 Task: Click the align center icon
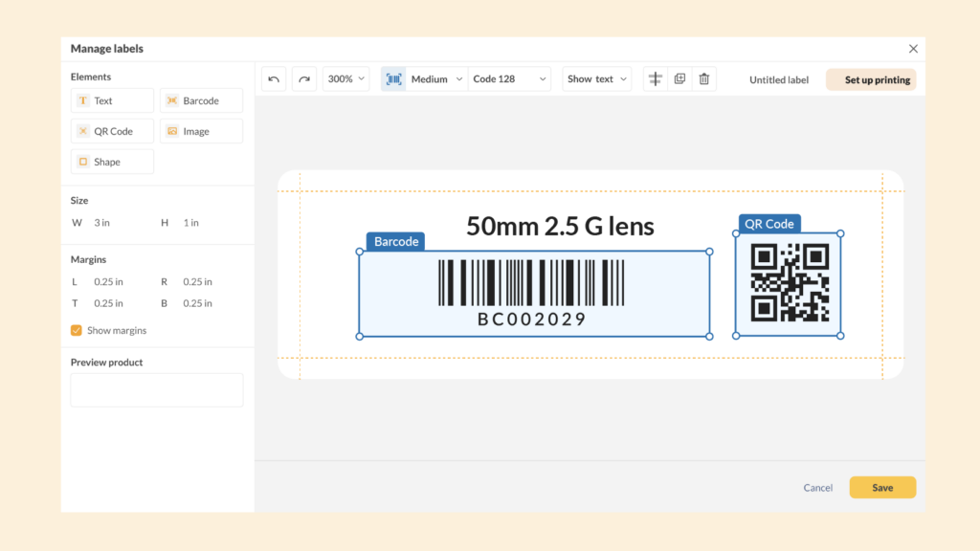pos(655,79)
